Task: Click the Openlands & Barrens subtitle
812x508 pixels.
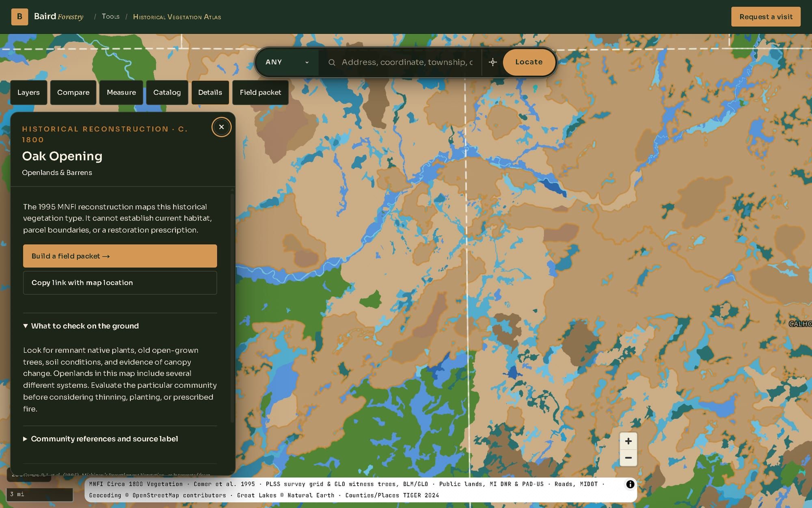Action: pyautogui.click(x=57, y=173)
